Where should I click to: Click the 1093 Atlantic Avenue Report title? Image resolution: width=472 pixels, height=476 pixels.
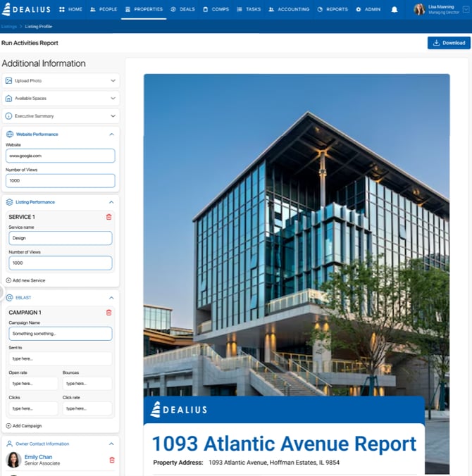[284, 444]
